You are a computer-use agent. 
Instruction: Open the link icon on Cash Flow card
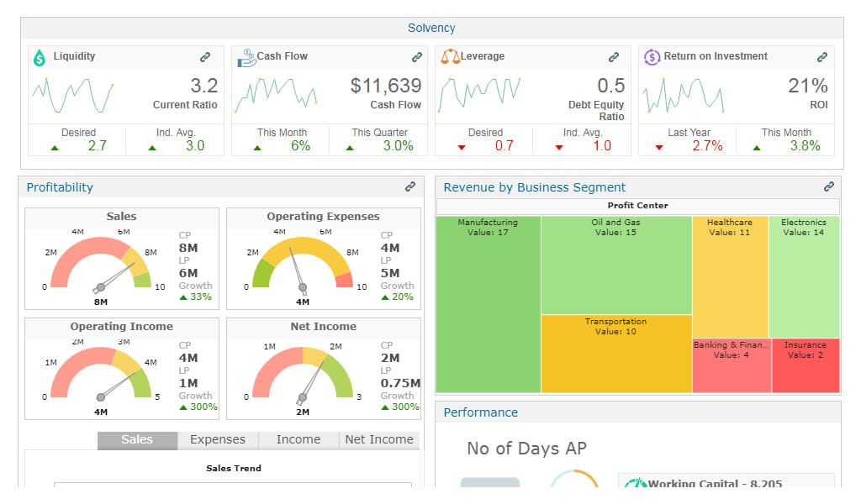417,57
